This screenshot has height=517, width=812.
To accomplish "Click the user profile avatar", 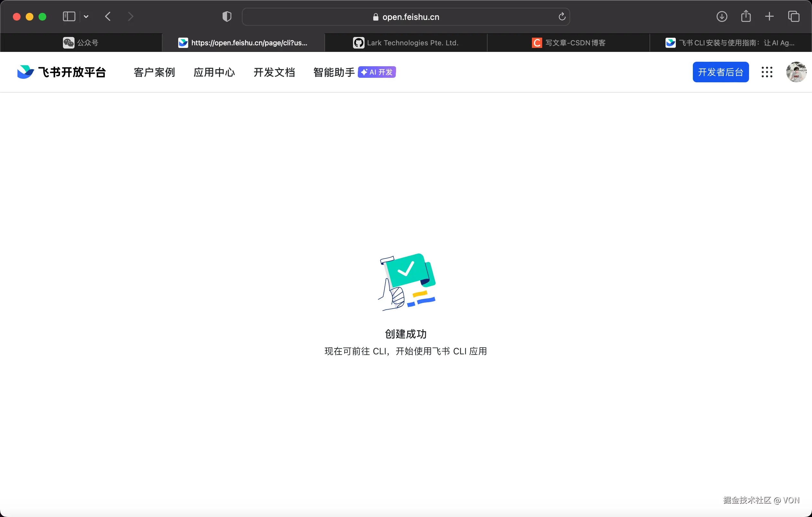I will pyautogui.click(x=796, y=72).
